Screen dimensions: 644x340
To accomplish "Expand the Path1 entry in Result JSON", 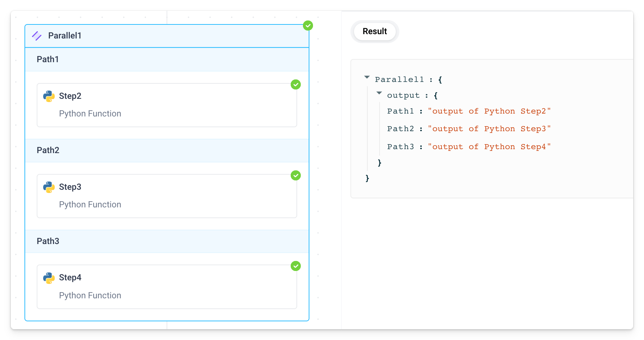I will 400,111.
